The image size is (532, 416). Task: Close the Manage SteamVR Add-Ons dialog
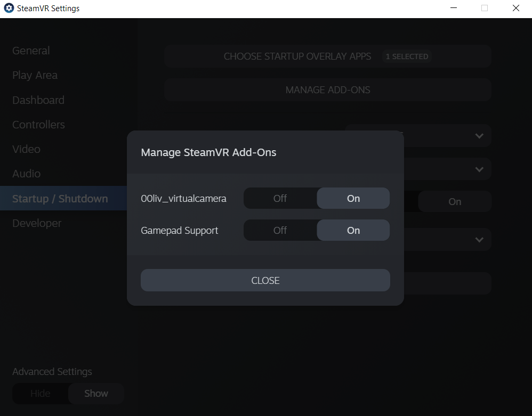(x=265, y=280)
